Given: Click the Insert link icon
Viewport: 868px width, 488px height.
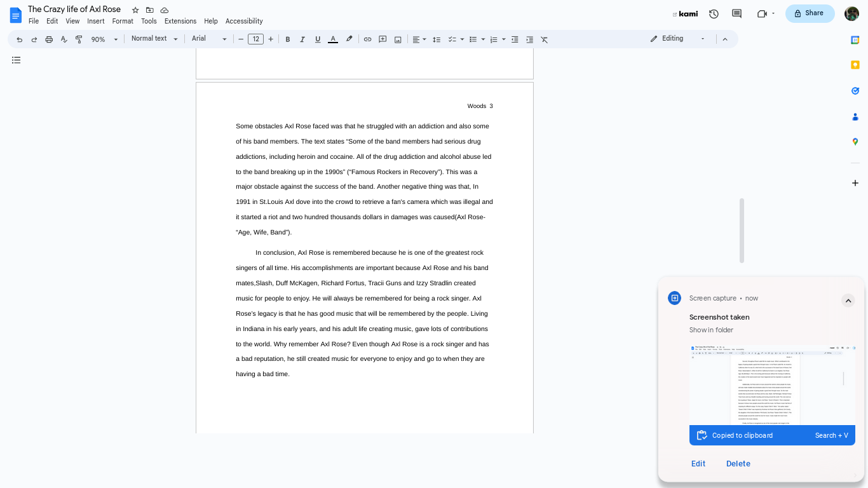Looking at the screenshot, I should [367, 39].
